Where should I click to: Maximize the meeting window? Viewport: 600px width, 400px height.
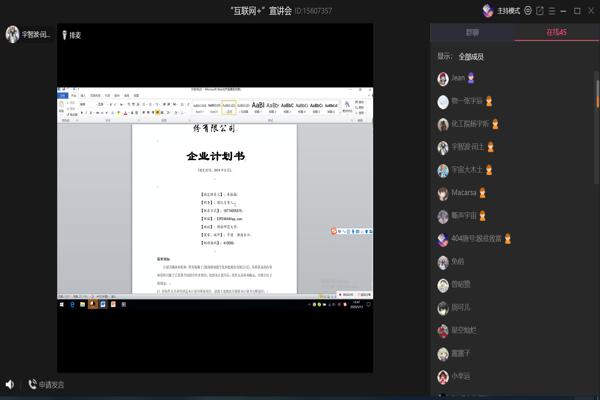click(577, 10)
